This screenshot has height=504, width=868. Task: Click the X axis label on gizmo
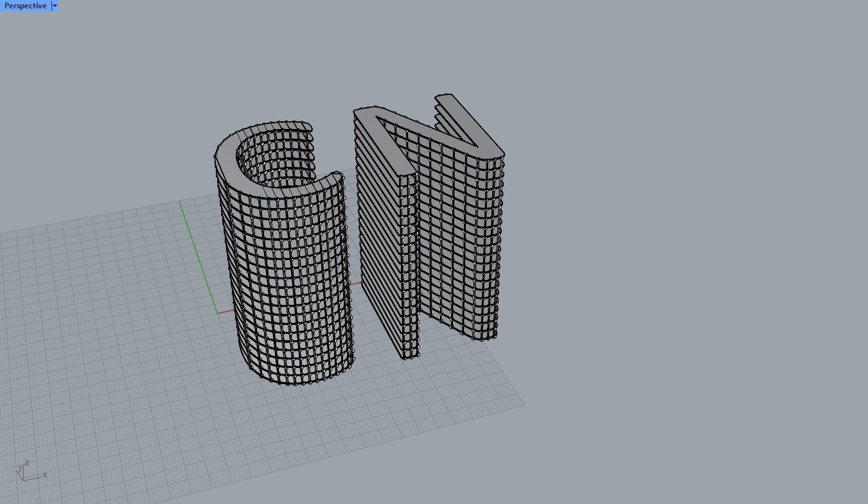(x=45, y=476)
